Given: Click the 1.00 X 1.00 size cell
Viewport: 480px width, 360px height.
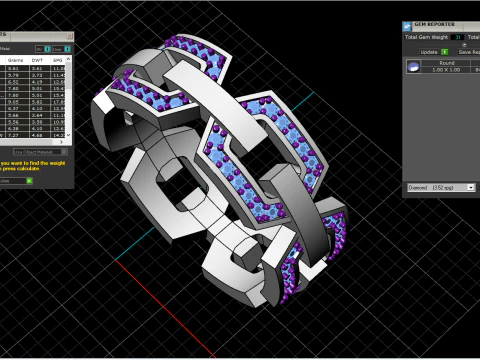Looking at the screenshot, I should [x=447, y=70].
